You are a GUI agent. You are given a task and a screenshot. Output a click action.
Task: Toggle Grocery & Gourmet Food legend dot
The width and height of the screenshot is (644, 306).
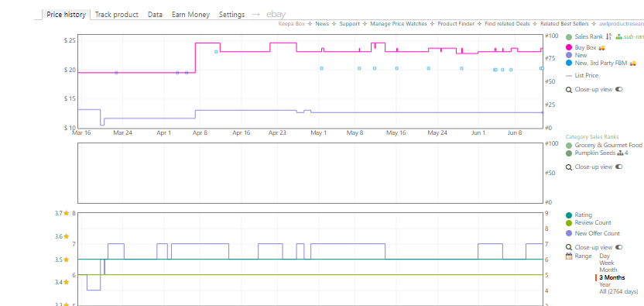click(x=569, y=146)
